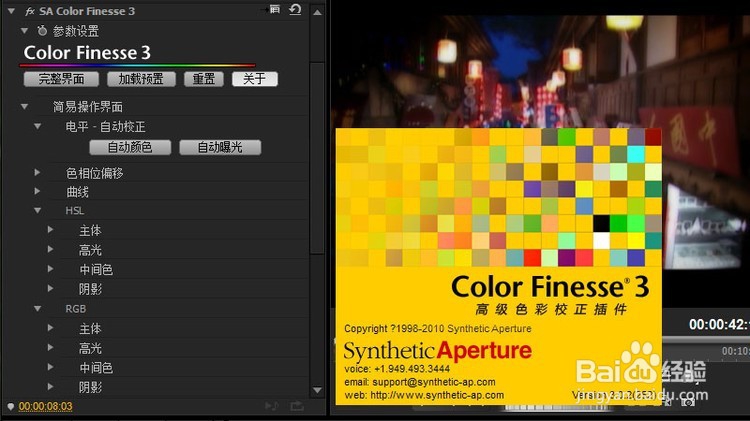The height and width of the screenshot is (421, 750).
Task: Toggle the 参数设置 animation stopwatch
Action: pyautogui.click(x=42, y=31)
